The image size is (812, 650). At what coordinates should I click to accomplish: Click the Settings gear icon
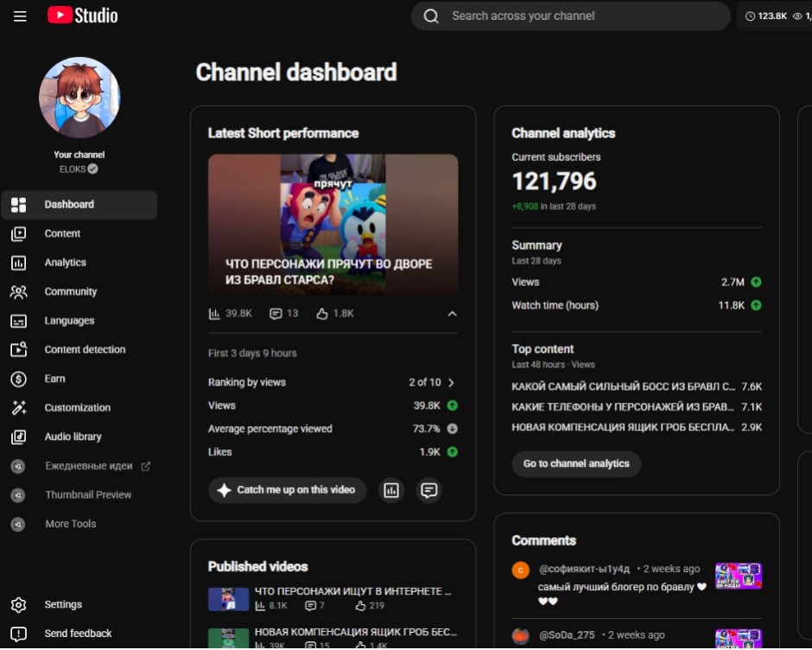click(19, 605)
